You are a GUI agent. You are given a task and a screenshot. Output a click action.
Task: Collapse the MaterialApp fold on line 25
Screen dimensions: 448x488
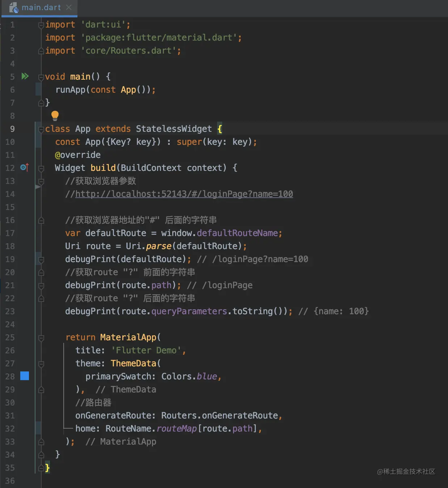click(41, 338)
